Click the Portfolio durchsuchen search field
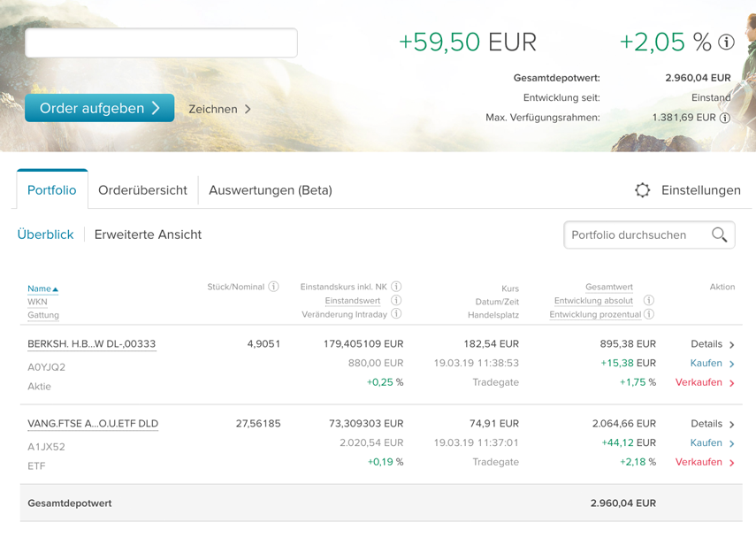This screenshot has height=538, width=756. click(637, 234)
